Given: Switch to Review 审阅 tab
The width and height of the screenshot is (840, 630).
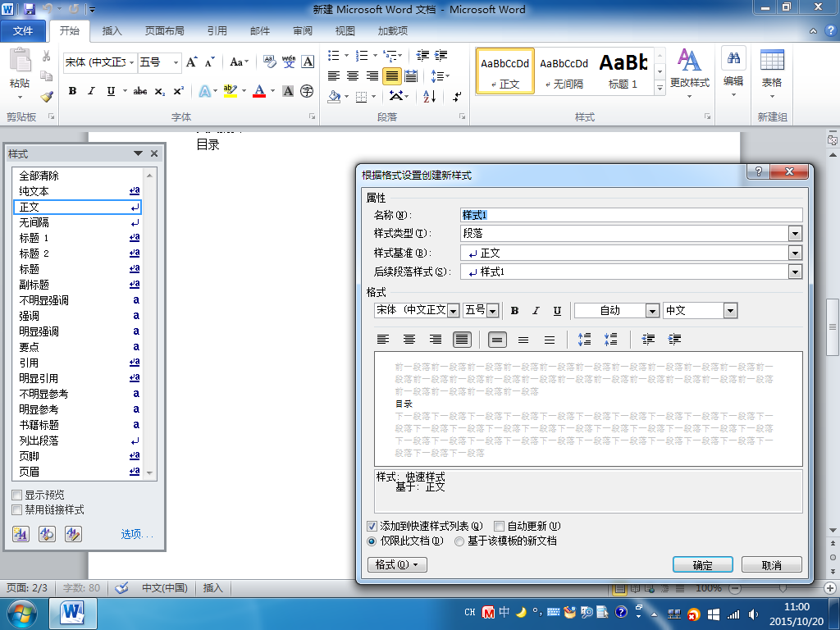Looking at the screenshot, I should click(x=303, y=31).
